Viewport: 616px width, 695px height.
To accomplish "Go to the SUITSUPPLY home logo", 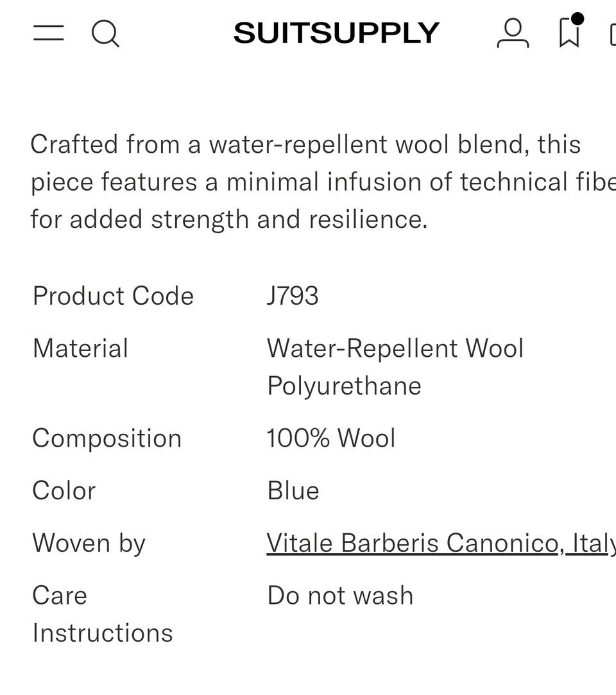I will [x=336, y=33].
